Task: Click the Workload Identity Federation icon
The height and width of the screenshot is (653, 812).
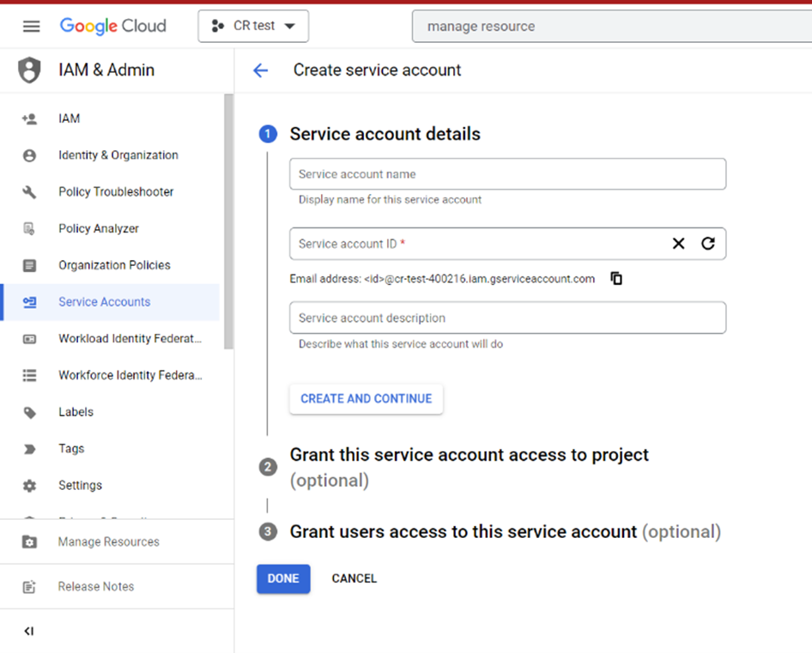Action: 29,339
